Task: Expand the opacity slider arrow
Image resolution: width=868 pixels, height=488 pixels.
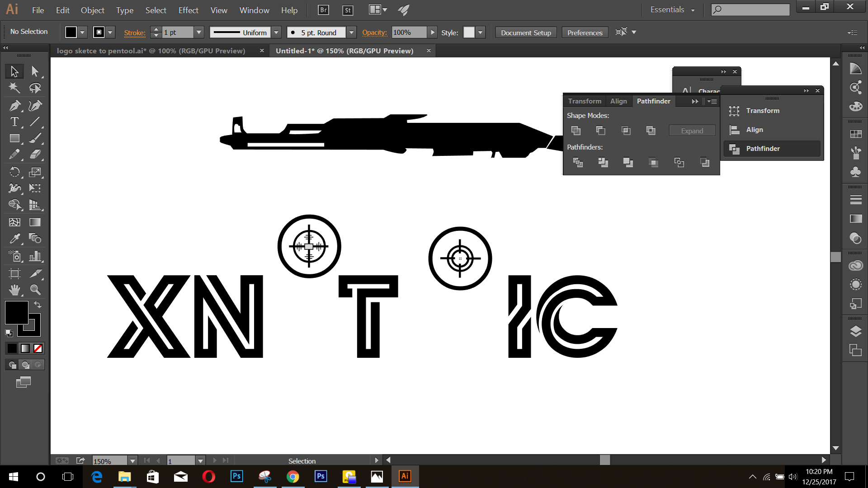Action: tap(433, 33)
